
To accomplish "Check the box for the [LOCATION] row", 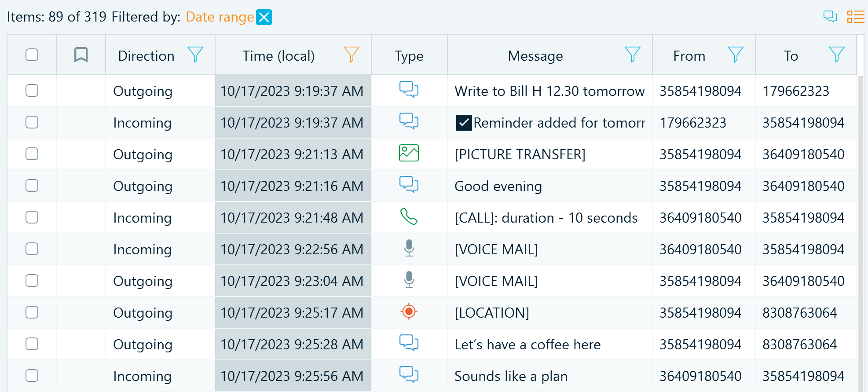I will [x=32, y=312].
